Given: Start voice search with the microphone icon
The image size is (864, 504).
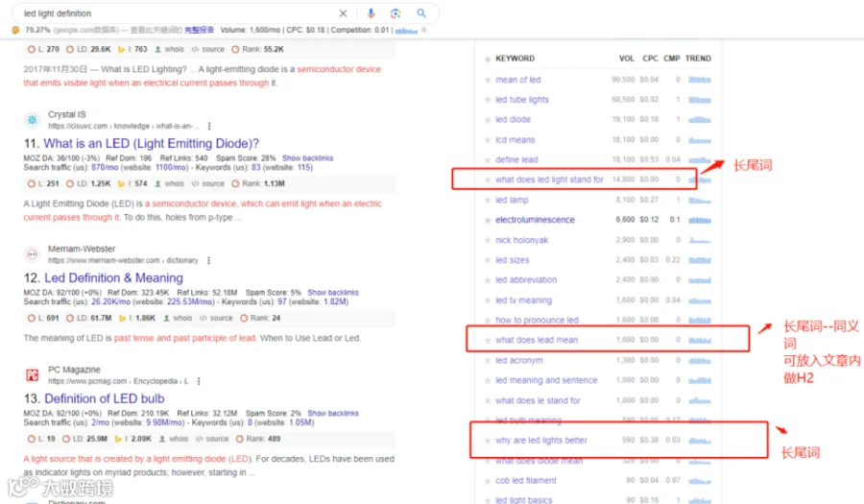Looking at the screenshot, I should point(371,13).
